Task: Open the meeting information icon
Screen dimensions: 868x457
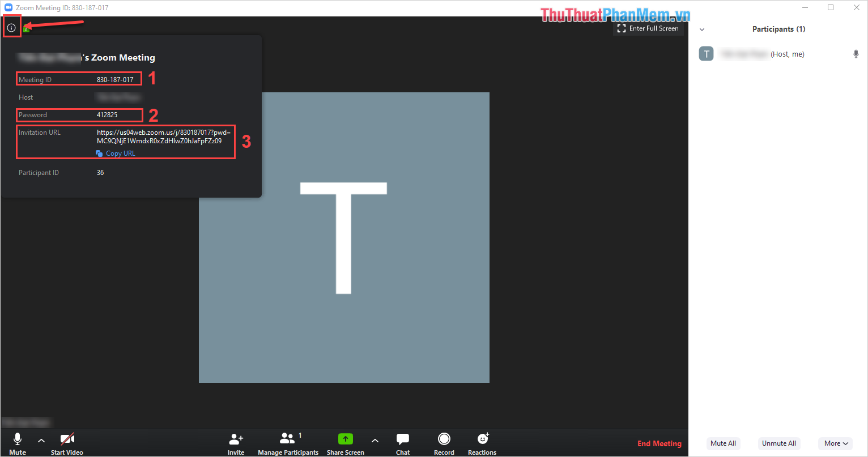Action: pos(11,28)
